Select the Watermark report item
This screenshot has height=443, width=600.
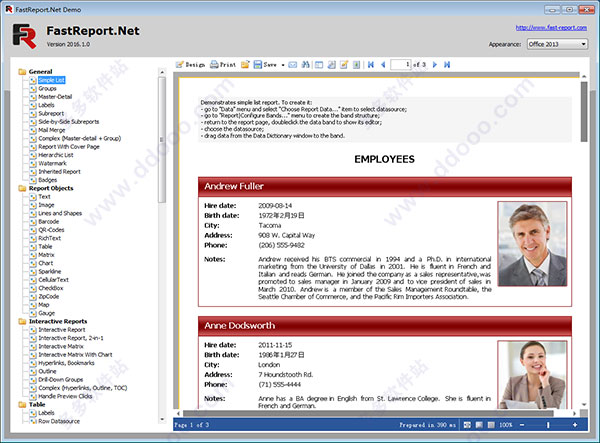pos(52,163)
